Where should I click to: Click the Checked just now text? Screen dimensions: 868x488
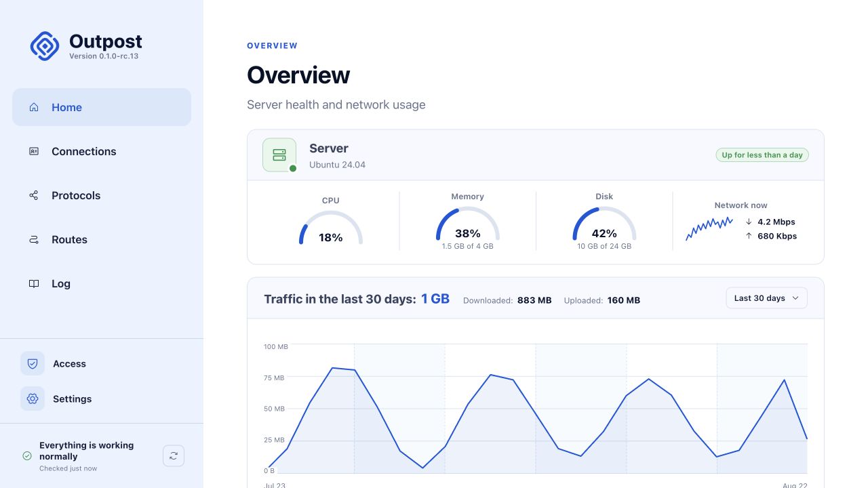click(x=68, y=468)
